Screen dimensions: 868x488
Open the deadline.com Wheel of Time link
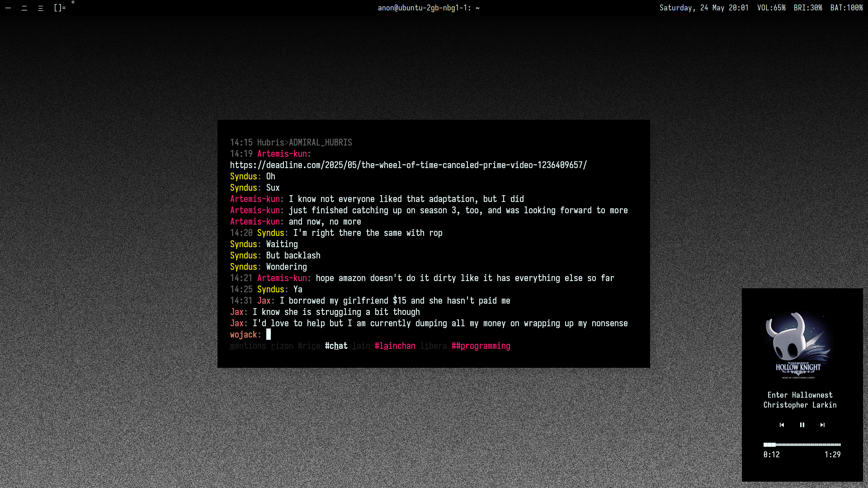pos(408,165)
